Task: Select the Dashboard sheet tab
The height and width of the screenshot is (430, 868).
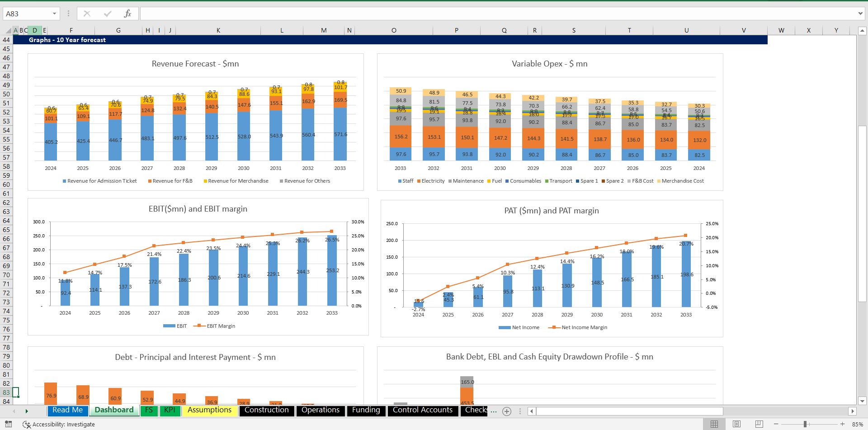Action: tap(114, 410)
